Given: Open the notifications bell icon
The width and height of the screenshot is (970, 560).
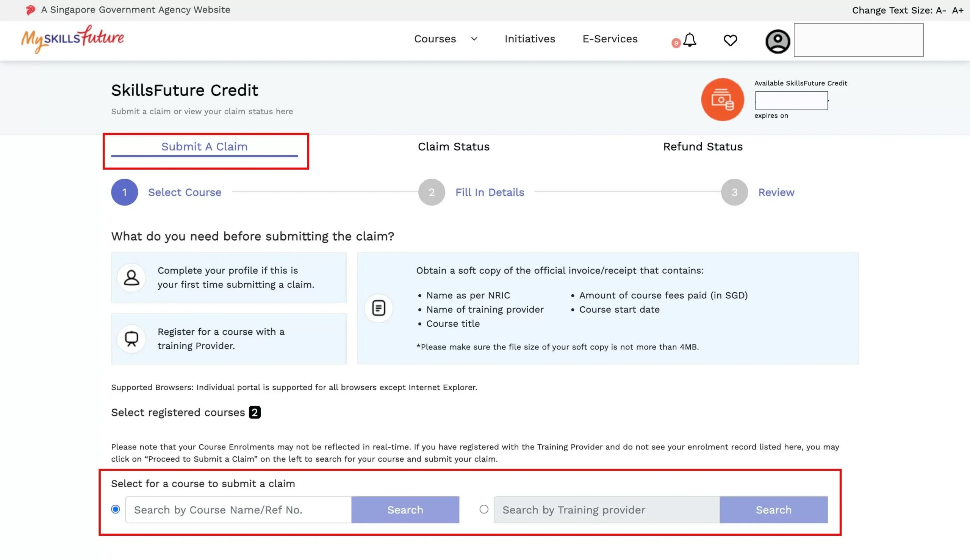Looking at the screenshot, I should tap(689, 40).
